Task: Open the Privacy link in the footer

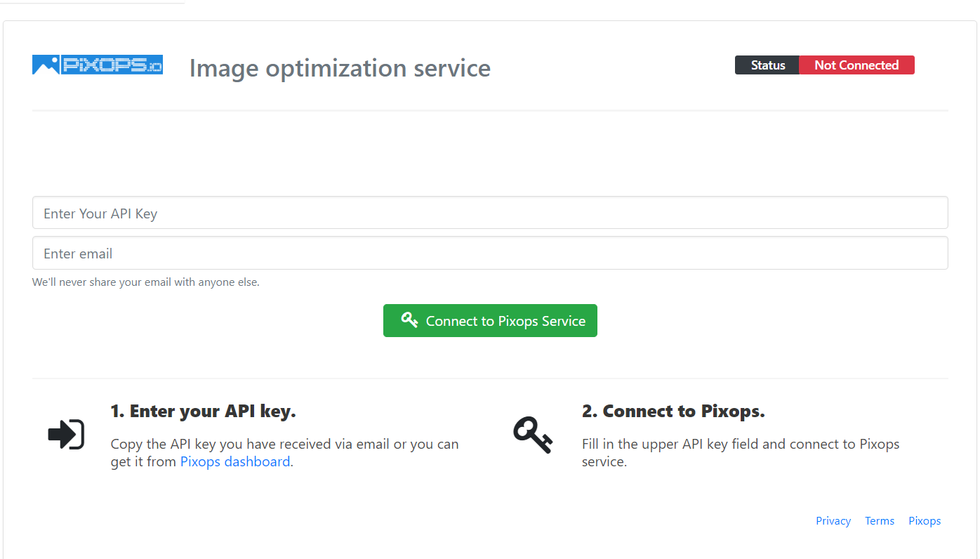Action: (x=833, y=520)
